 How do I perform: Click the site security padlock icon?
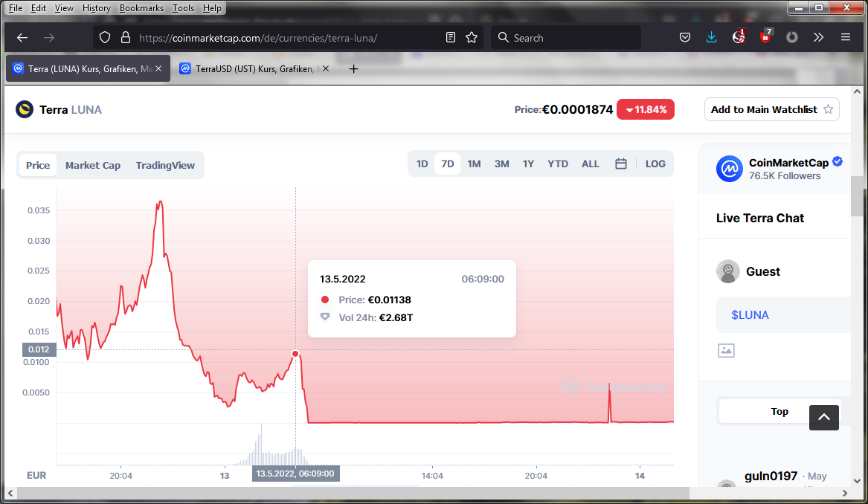click(x=126, y=38)
